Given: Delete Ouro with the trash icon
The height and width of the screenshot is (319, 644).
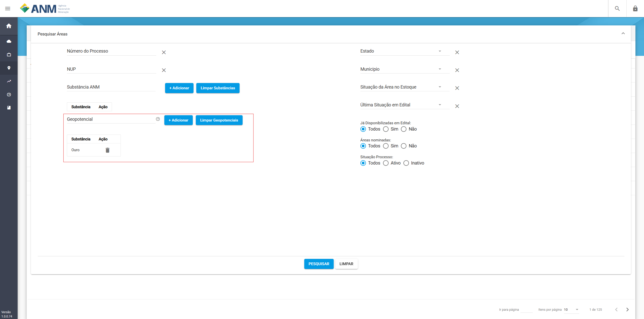Looking at the screenshot, I should [x=107, y=150].
